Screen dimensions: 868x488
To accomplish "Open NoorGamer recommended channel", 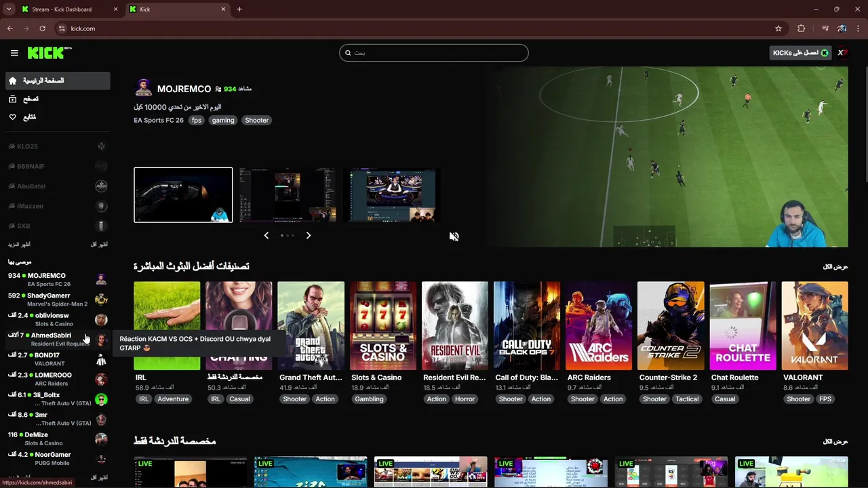I will coord(57,458).
